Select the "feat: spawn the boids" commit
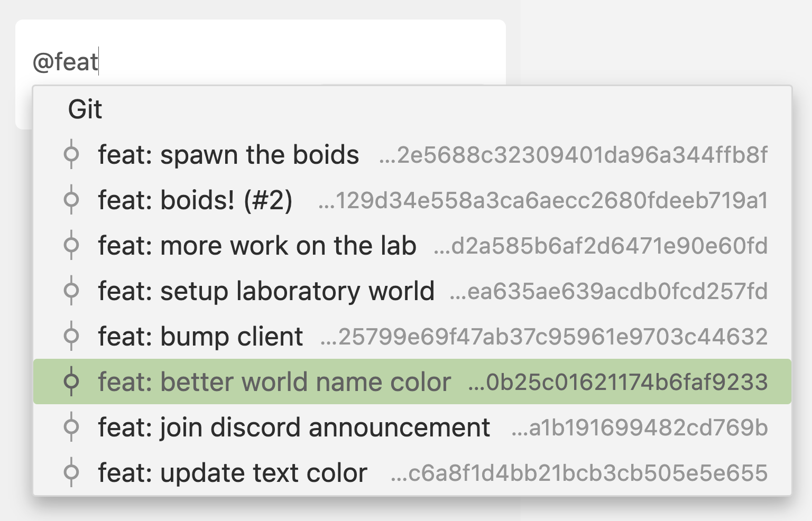Image resolution: width=812 pixels, height=521 pixels. [228, 155]
